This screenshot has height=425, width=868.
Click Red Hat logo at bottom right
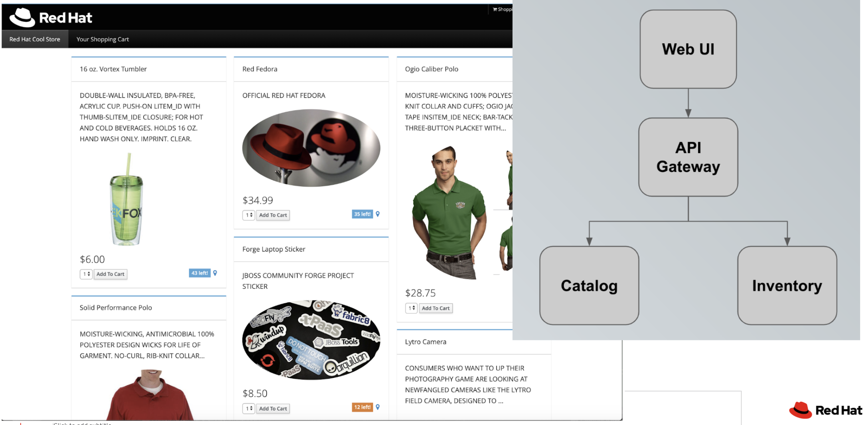point(825,410)
